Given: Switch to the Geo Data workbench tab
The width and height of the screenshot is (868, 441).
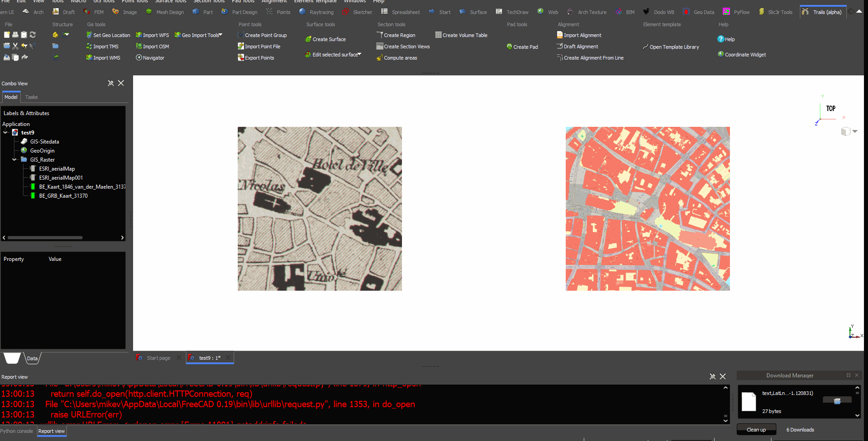Looking at the screenshot, I should [x=698, y=12].
